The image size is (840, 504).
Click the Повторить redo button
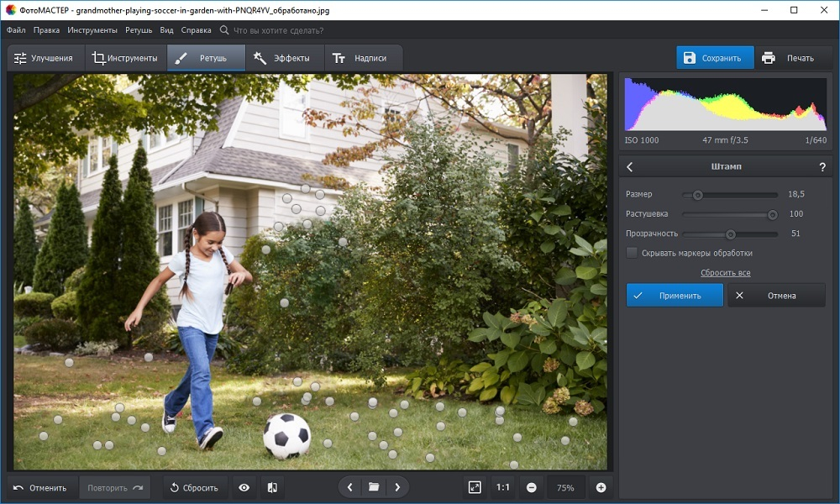[115, 487]
